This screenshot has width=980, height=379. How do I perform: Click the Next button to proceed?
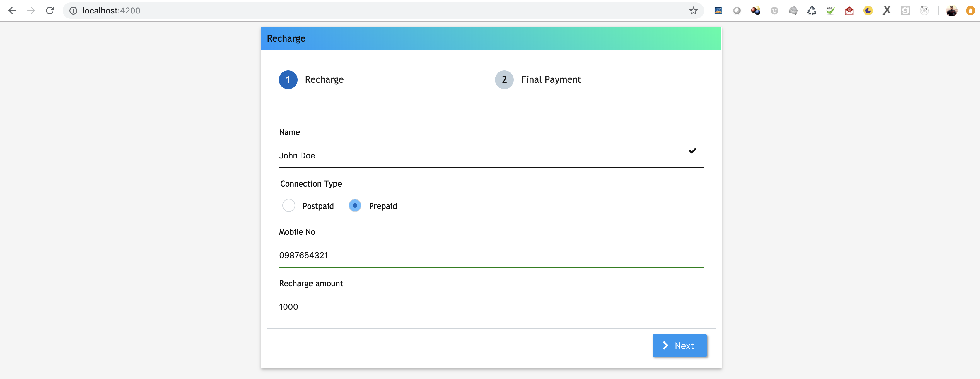pos(679,345)
